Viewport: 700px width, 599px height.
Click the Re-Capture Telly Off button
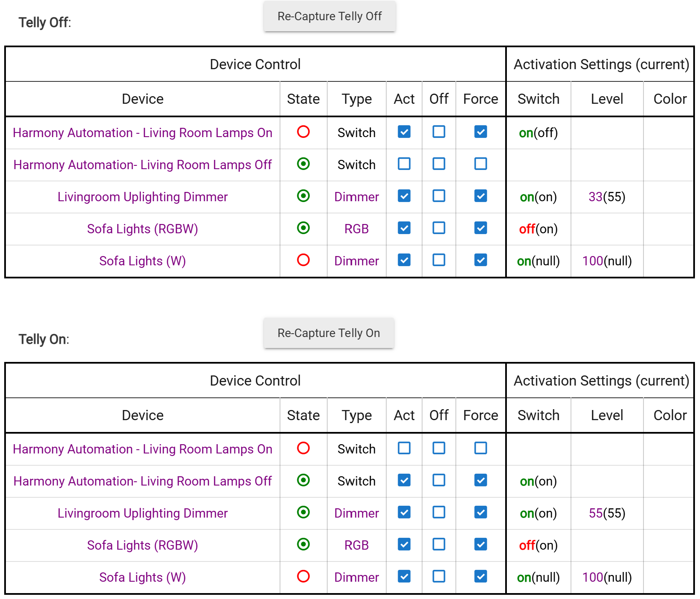pos(329,16)
